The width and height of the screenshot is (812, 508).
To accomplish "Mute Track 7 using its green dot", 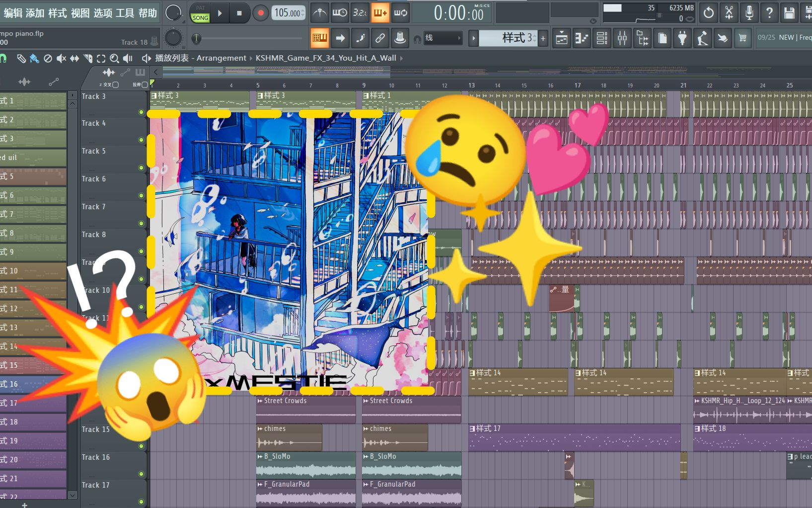I will (141, 224).
